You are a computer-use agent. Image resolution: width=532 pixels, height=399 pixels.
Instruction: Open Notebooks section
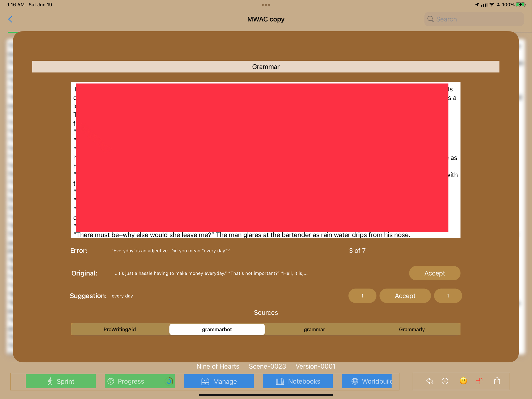[297, 381]
